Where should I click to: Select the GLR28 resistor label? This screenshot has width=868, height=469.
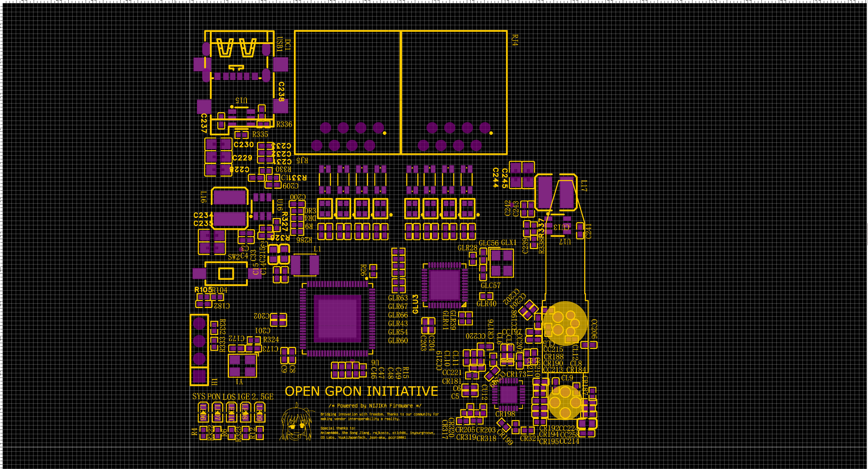[467, 248]
